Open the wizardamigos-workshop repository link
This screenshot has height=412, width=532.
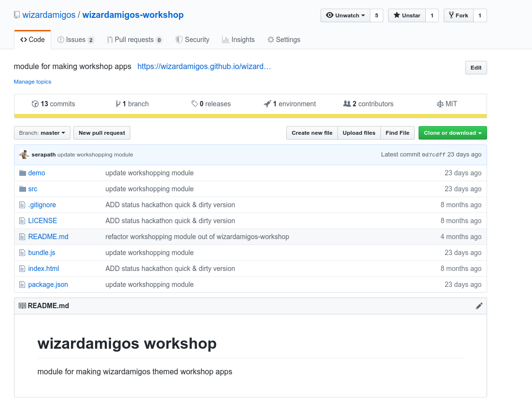click(x=133, y=15)
